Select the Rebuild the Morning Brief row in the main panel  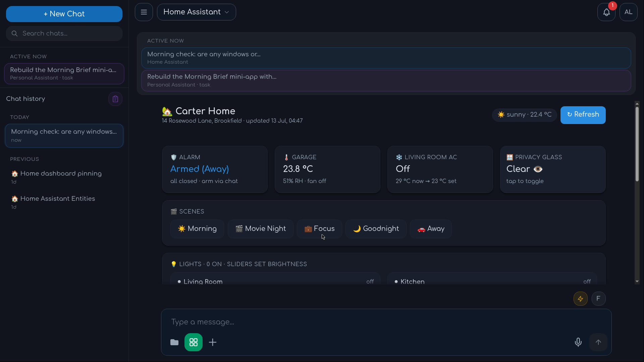tap(386, 80)
